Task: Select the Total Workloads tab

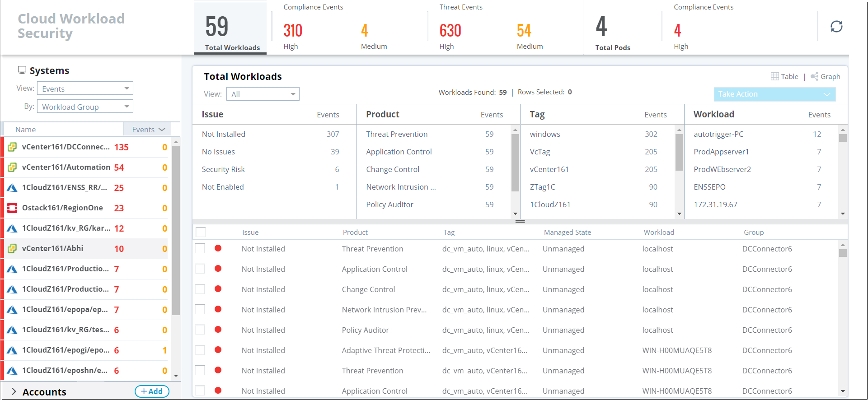Action: tap(230, 28)
